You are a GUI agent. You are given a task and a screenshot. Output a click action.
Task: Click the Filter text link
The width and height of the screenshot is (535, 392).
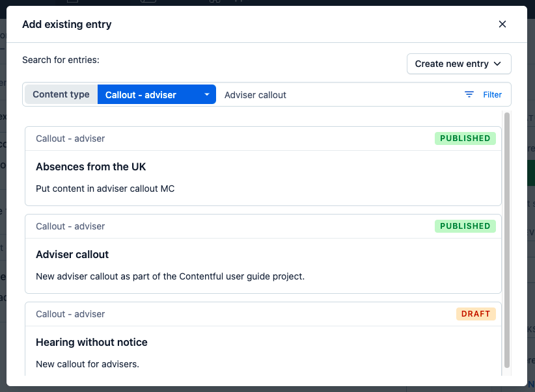[x=492, y=94]
